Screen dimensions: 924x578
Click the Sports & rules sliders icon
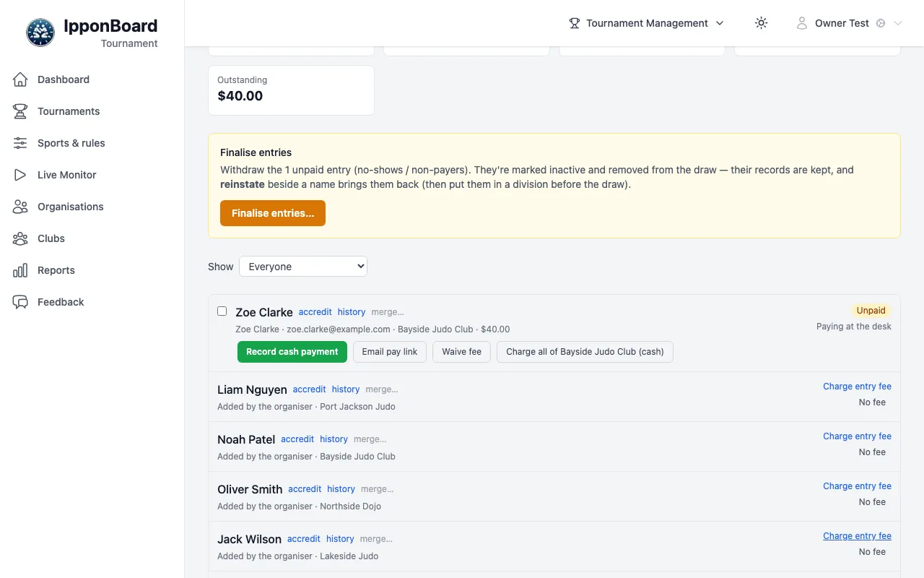point(20,143)
